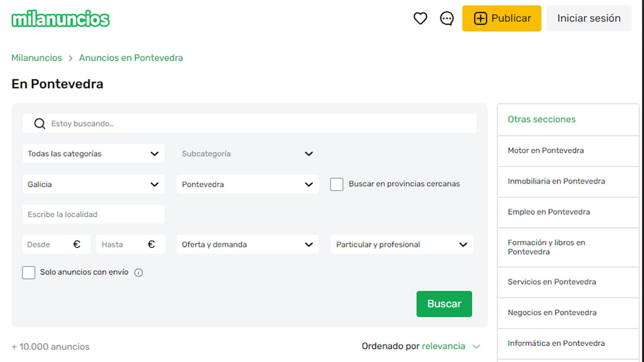Open the Oferta y demanda selector

tap(247, 244)
